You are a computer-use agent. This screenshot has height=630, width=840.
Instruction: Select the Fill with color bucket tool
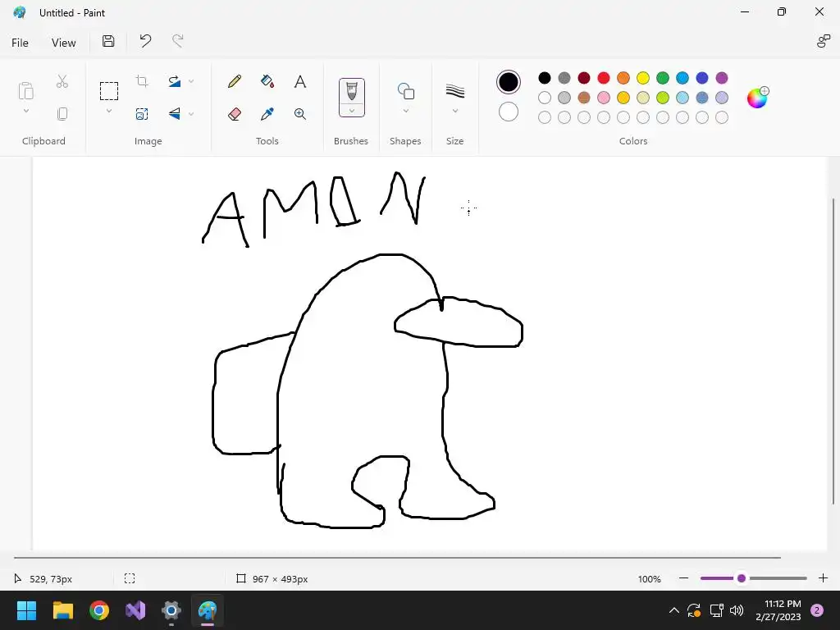[267, 81]
